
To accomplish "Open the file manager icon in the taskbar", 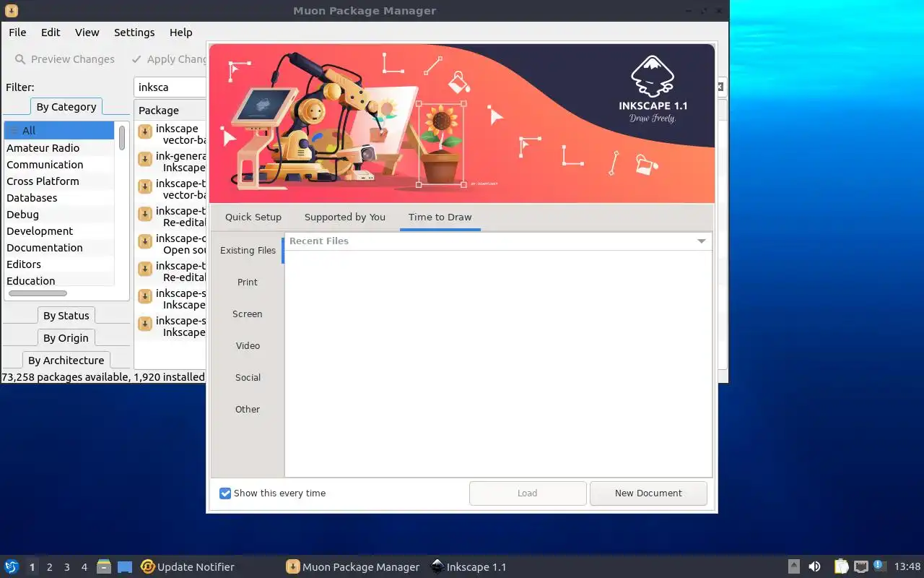I will click(x=104, y=567).
